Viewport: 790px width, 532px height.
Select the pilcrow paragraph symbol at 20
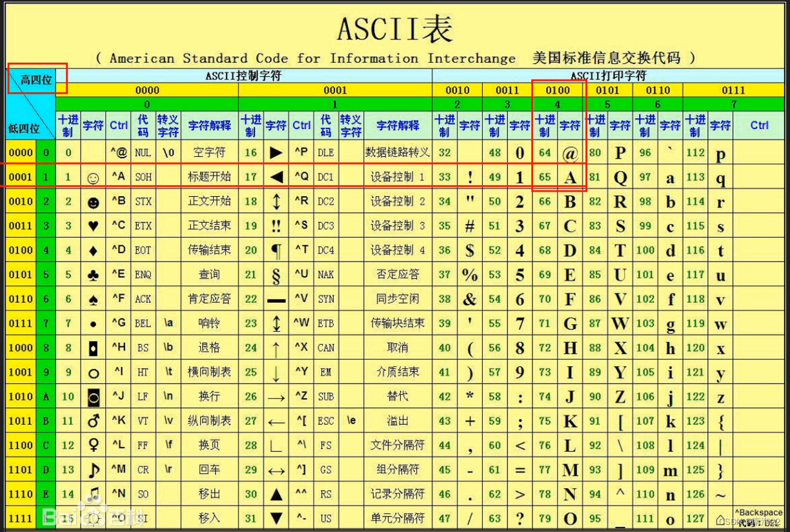(276, 250)
